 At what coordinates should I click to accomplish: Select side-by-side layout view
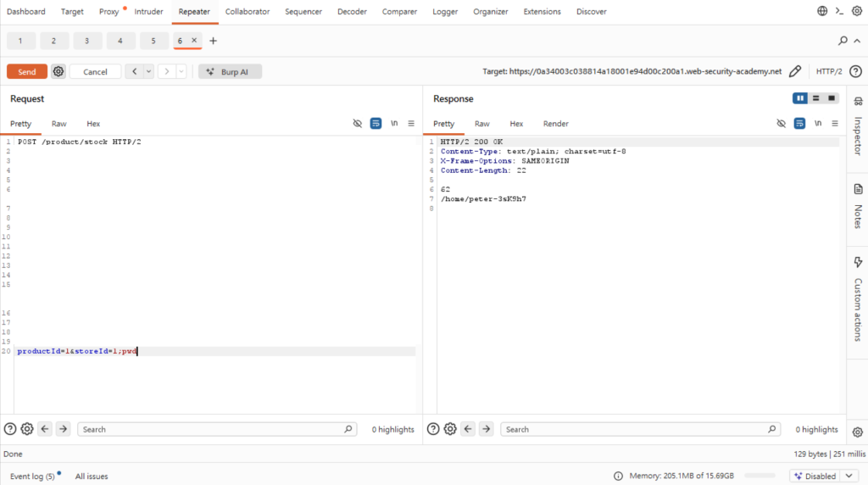pos(800,98)
